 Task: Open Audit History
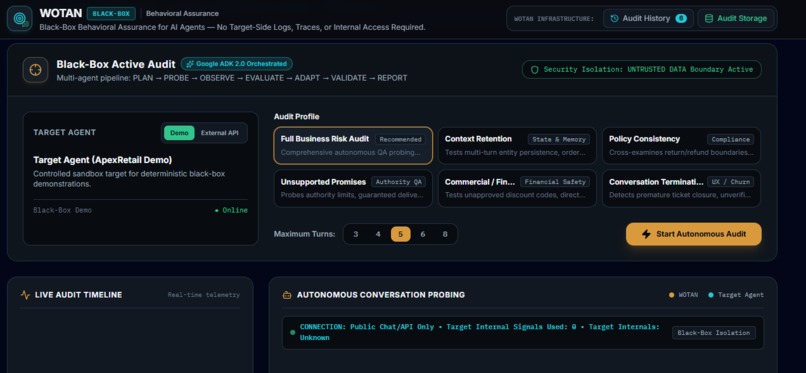click(x=648, y=18)
